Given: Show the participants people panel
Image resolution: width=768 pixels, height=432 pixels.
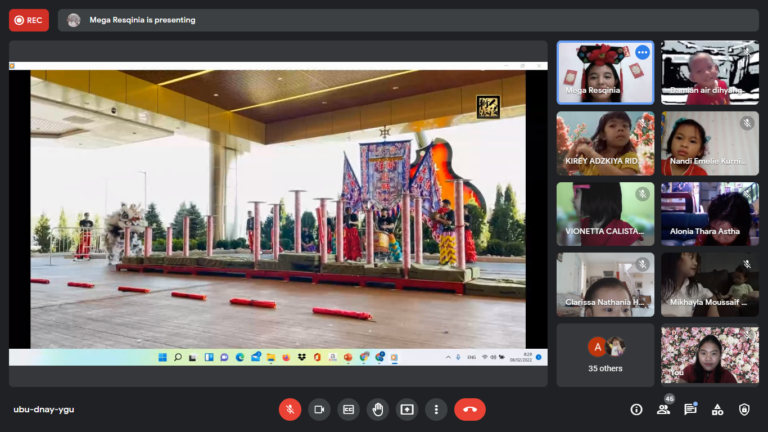Looking at the screenshot, I should [x=663, y=409].
